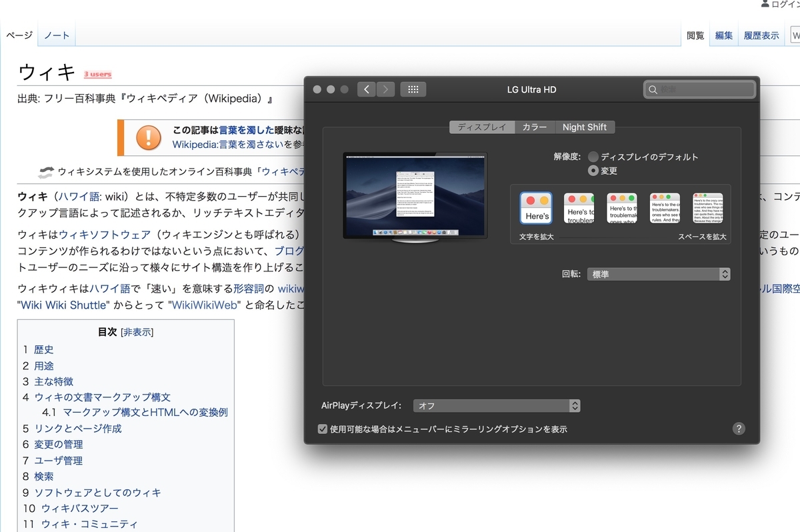The width and height of the screenshot is (800, 532).
Task: Jump to ソフトウェアとしてのウィキ section
Action: (x=98, y=493)
